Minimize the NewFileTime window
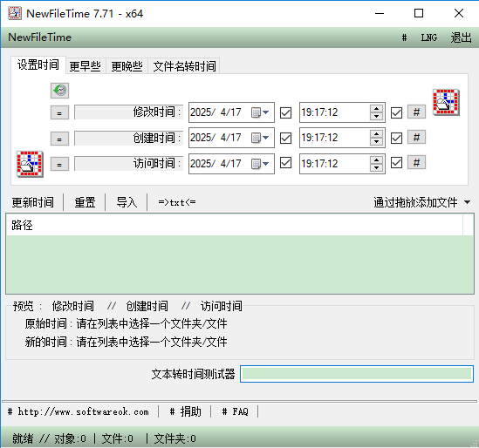 tap(380, 13)
